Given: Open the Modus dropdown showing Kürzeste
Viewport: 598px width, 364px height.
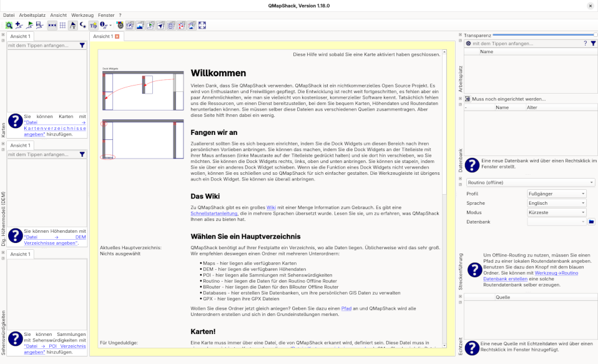Looking at the screenshot, I should tap(557, 212).
